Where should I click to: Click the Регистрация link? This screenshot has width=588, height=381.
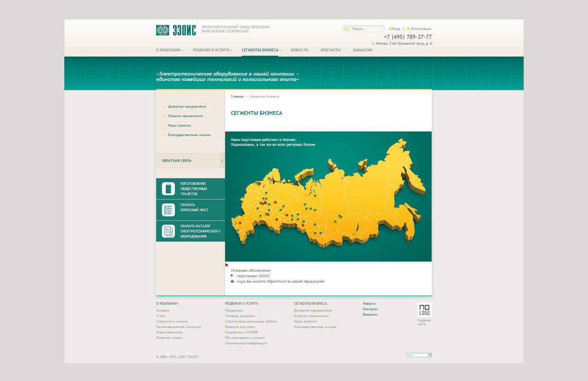click(x=420, y=29)
